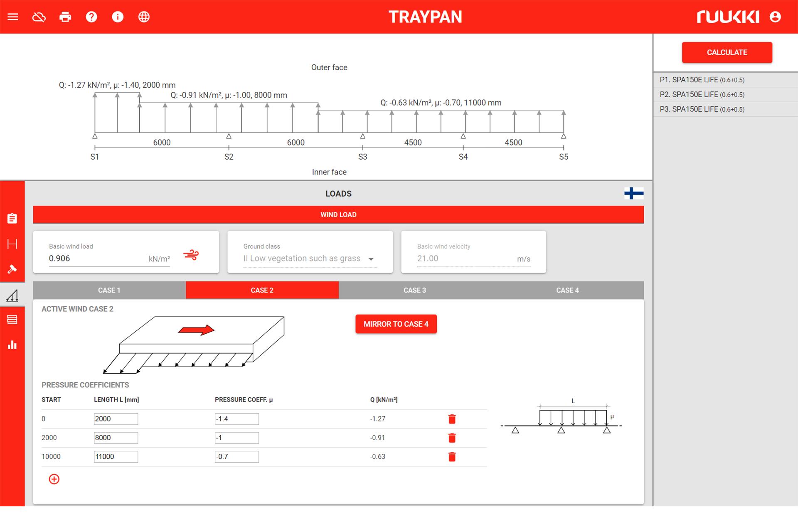Click the wind calculator icon
This screenshot has height=532, width=798.
pos(191,255)
